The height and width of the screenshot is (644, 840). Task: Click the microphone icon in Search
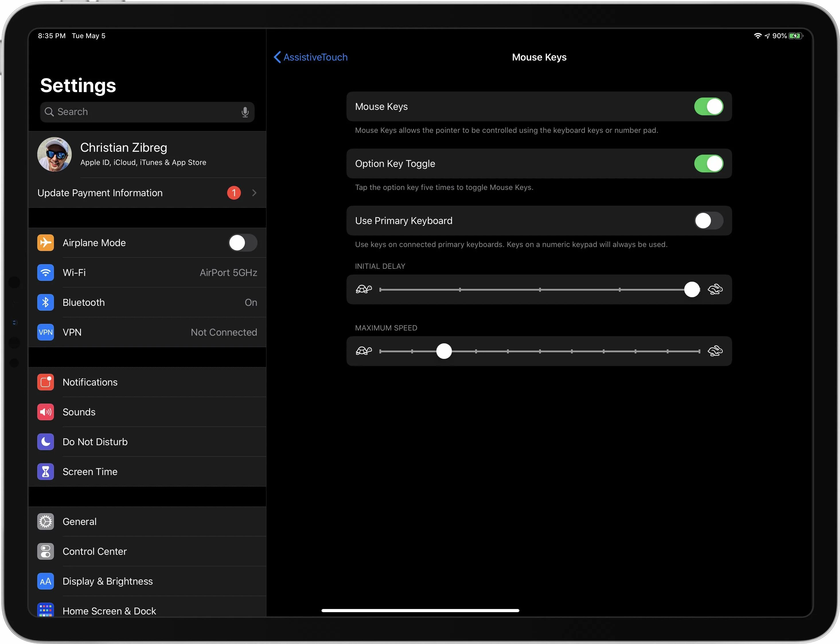pos(245,112)
